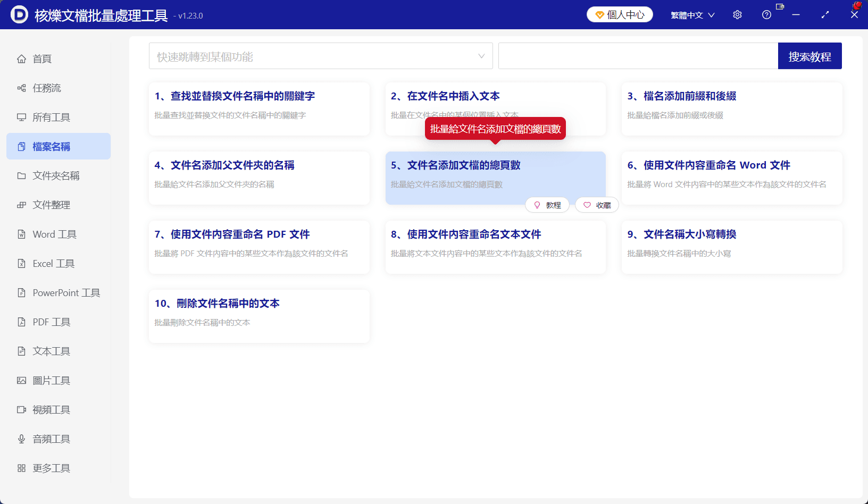Open PowerPoint 工具 in sidebar
This screenshot has height=504, width=868.
(x=59, y=293)
